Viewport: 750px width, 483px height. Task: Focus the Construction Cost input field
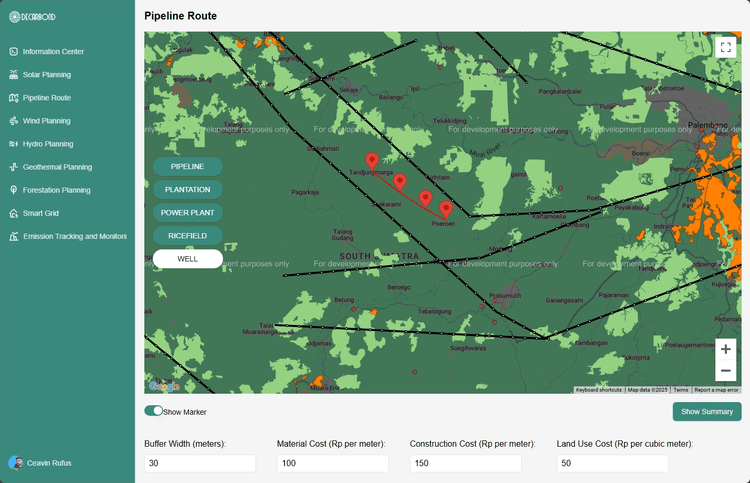tap(465, 464)
